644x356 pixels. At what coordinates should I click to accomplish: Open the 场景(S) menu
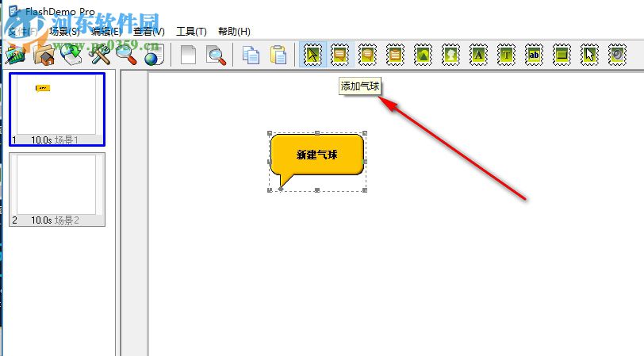(x=64, y=31)
